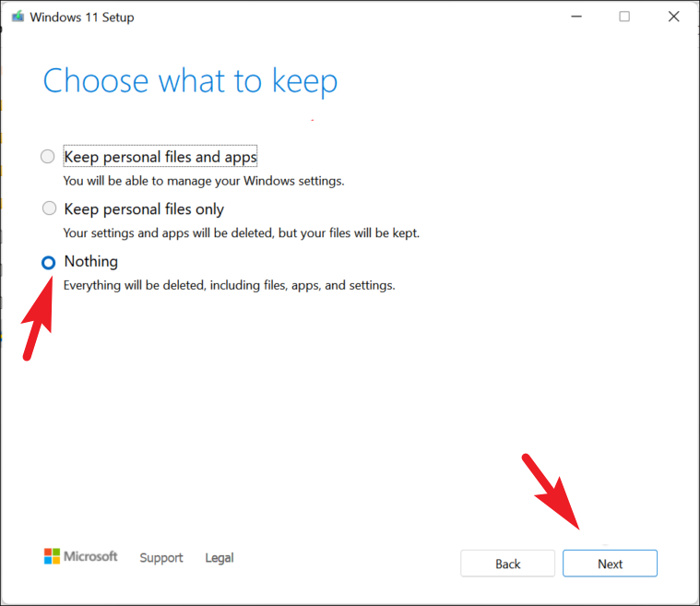
Task: Open the Legal link
Action: 219,558
